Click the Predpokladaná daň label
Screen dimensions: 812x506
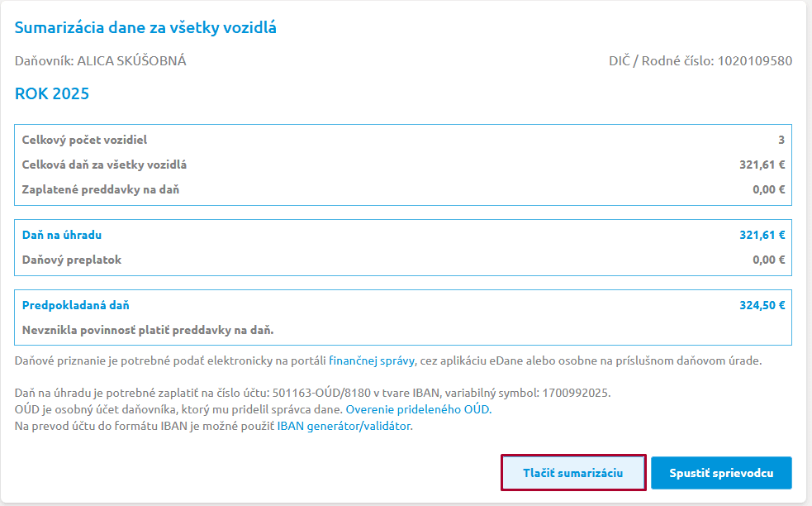pos(75,305)
